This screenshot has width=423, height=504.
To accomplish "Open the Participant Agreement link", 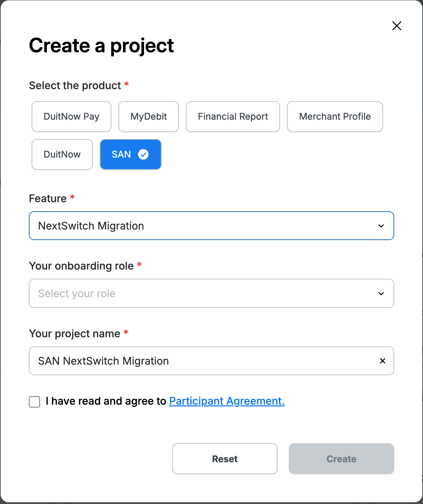I will click(x=227, y=401).
